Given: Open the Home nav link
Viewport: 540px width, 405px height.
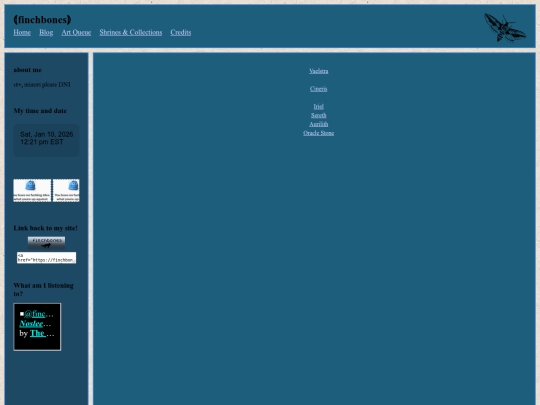Looking at the screenshot, I should [x=22, y=32].
